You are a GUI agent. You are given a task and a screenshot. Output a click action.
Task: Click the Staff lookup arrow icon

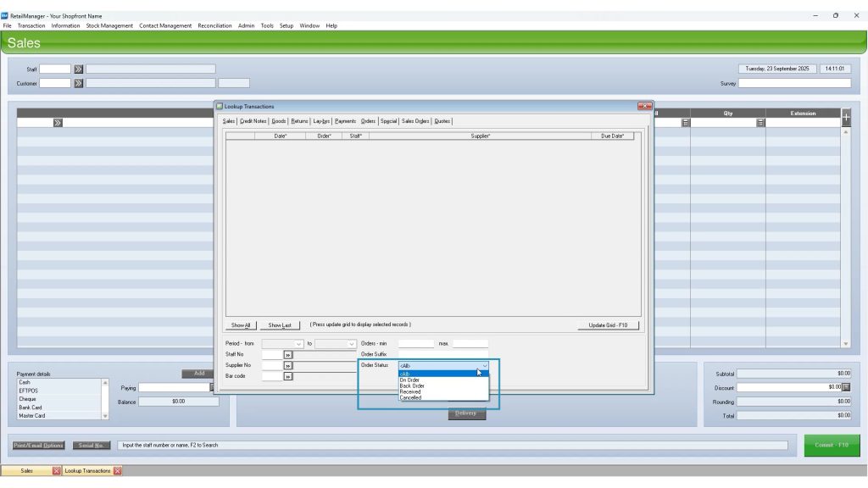tap(78, 69)
